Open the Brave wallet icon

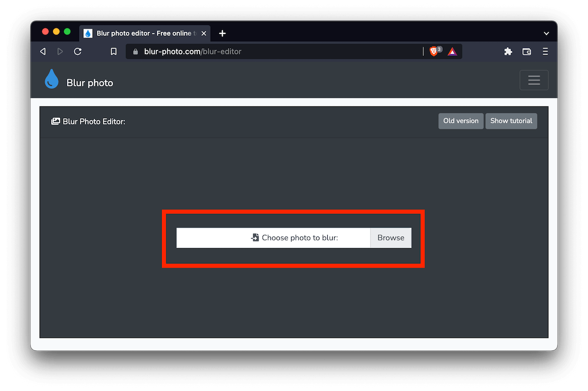coord(527,52)
